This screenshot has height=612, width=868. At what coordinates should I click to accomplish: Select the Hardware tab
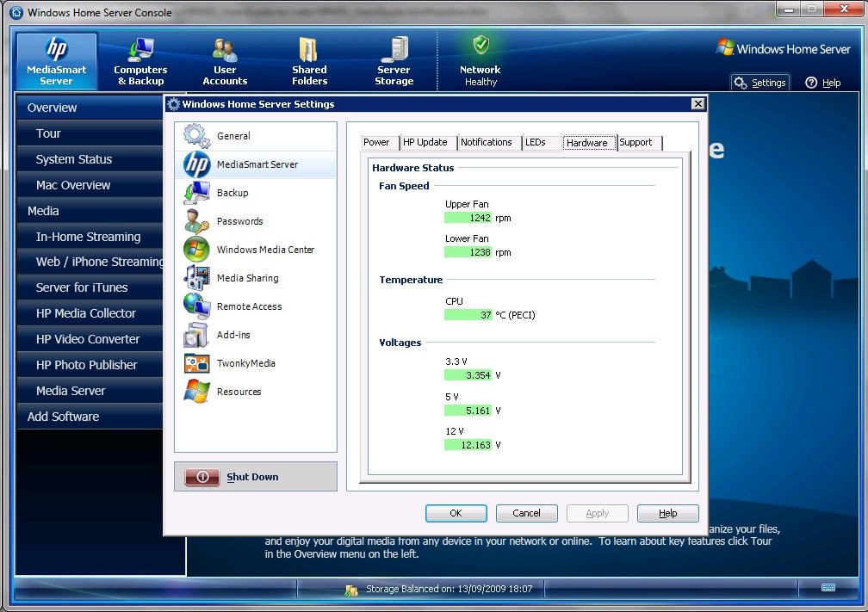pos(588,143)
